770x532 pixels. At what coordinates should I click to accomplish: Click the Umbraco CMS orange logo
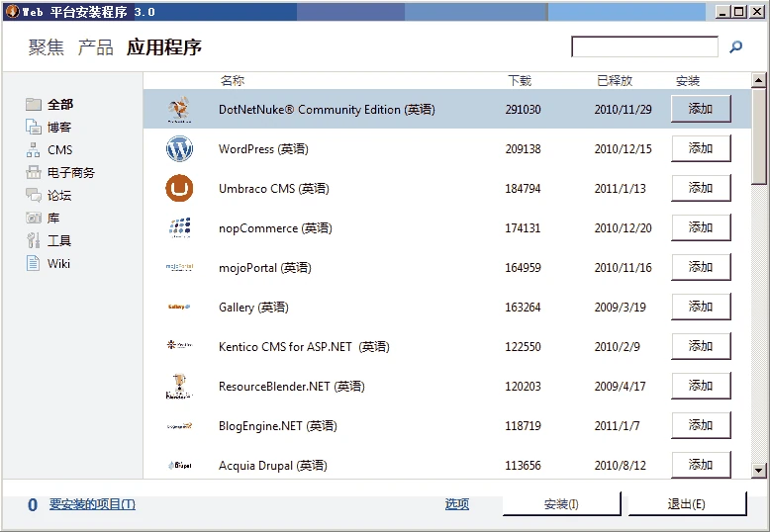179,189
